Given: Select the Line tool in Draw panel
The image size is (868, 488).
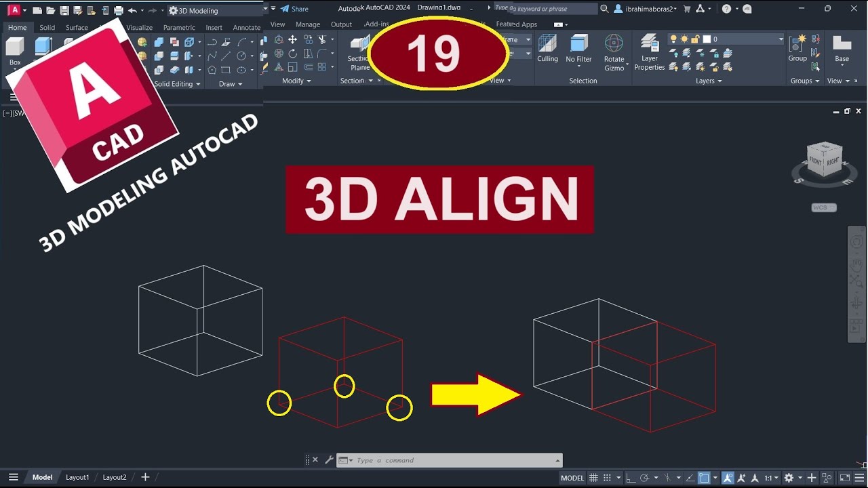Looking at the screenshot, I should tap(226, 56).
